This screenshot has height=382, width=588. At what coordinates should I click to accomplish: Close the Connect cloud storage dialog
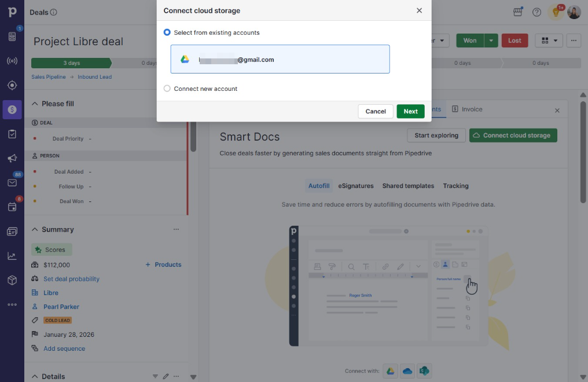(419, 10)
